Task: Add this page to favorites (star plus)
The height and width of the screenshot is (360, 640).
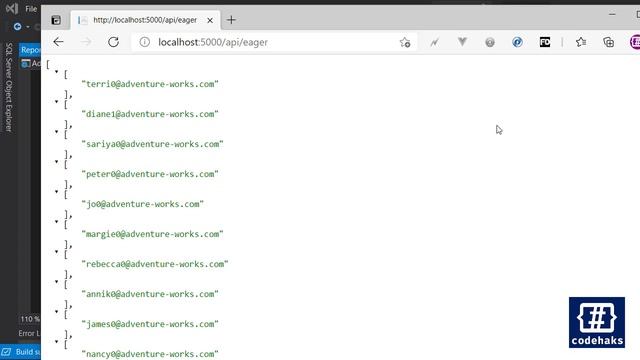Action: pos(405,42)
